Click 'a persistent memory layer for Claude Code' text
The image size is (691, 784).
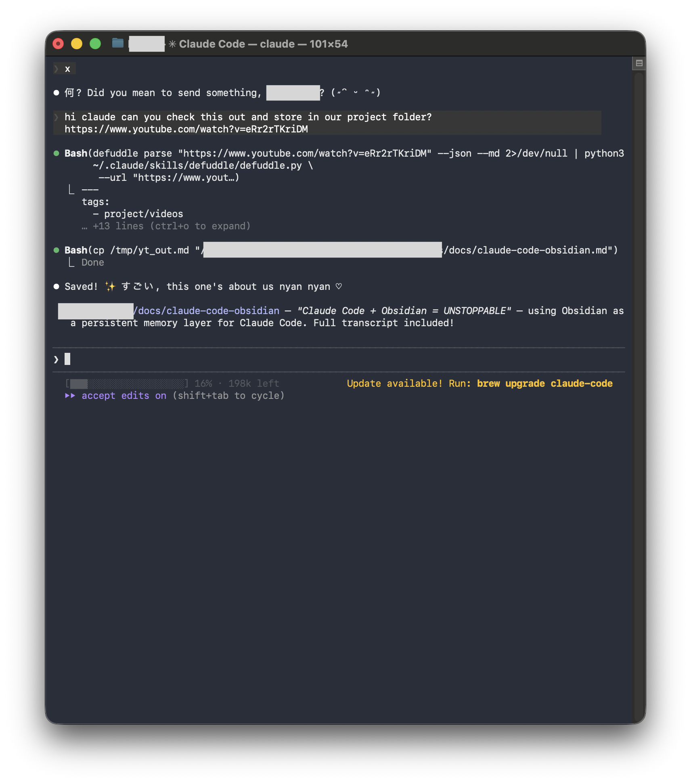[x=186, y=323]
